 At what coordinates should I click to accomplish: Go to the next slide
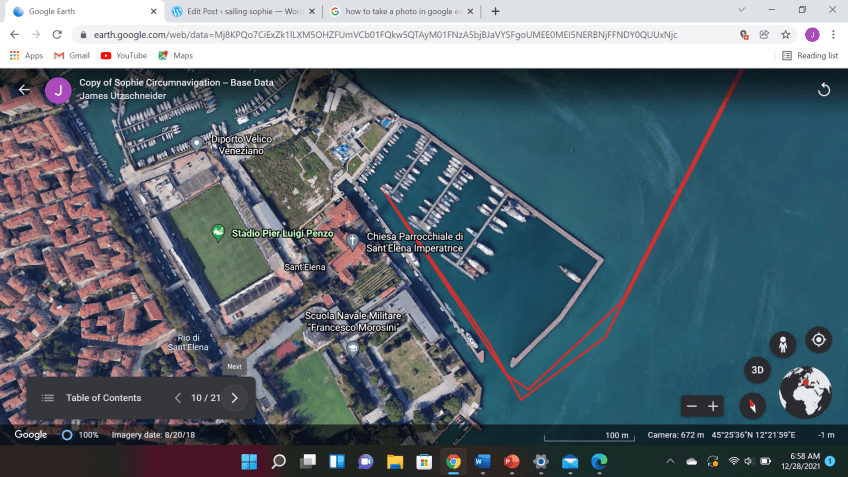coord(234,397)
